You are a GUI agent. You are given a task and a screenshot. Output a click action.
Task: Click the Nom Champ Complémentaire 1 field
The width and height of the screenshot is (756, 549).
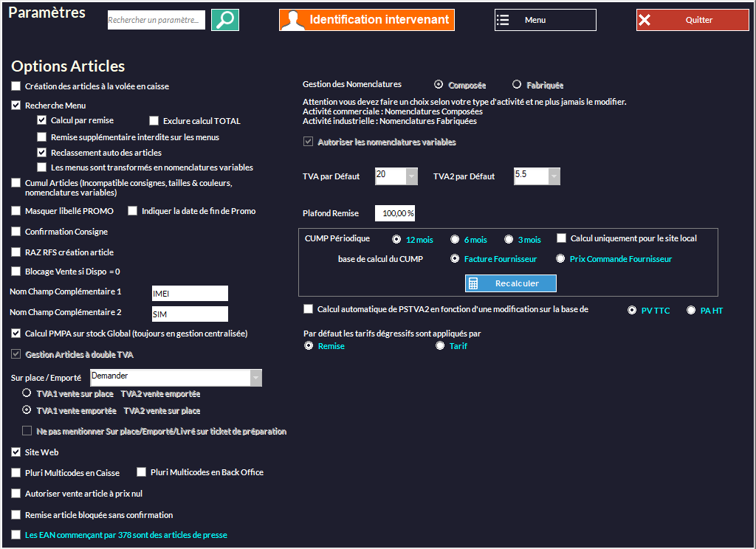pyautogui.click(x=189, y=293)
